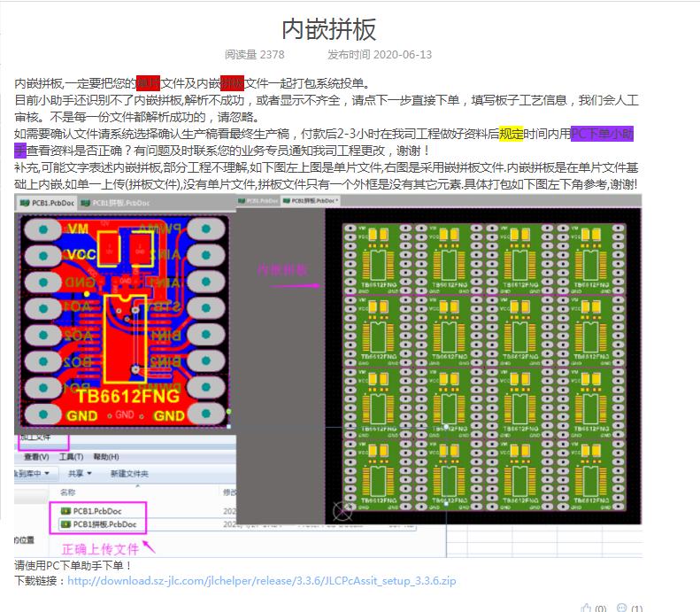The height and width of the screenshot is (612, 700).
Task: Open the 工具(T) menu
Action: 71,456
